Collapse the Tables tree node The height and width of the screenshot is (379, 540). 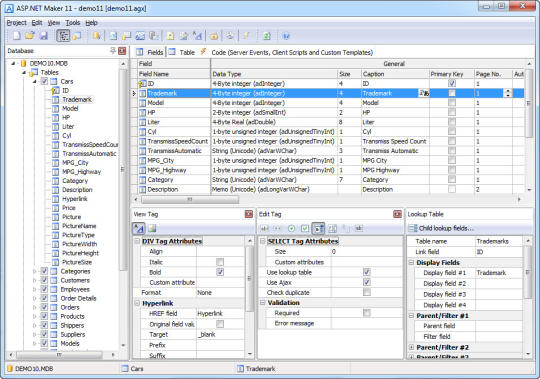tap(24, 72)
